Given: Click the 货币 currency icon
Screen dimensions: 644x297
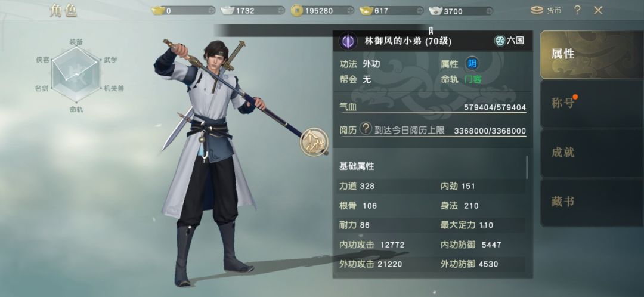Looking at the screenshot, I should click(537, 10).
